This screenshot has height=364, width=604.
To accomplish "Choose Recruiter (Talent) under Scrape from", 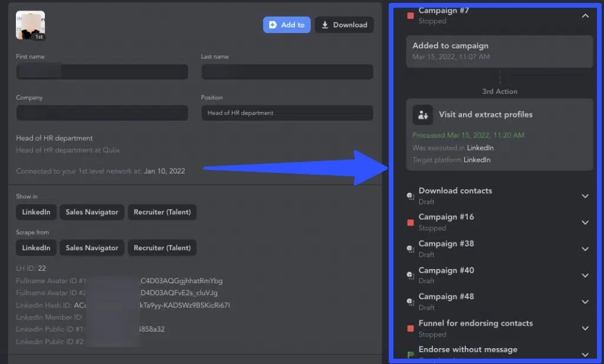I will pyautogui.click(x=162, y=248).
